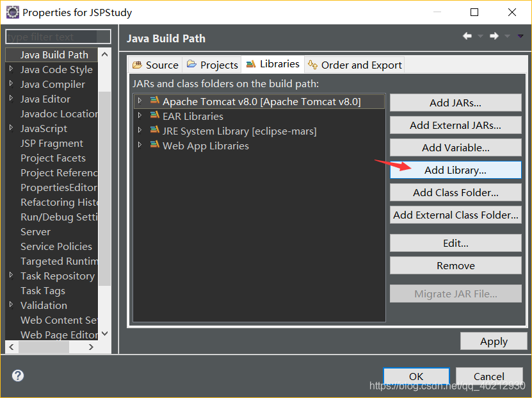Click the EAR Libraries icon

155,115
